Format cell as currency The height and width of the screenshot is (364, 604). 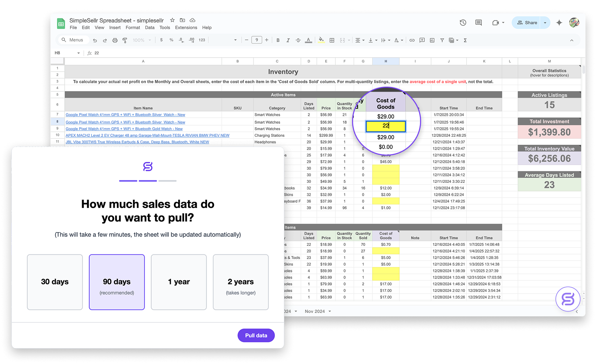pyautogui.click(x=161, y=40)
